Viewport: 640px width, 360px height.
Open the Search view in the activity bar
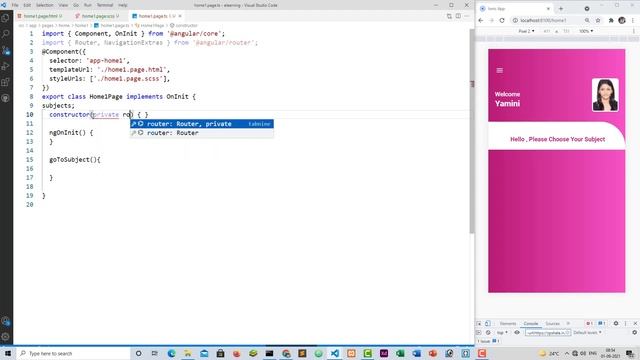(5, 34)
